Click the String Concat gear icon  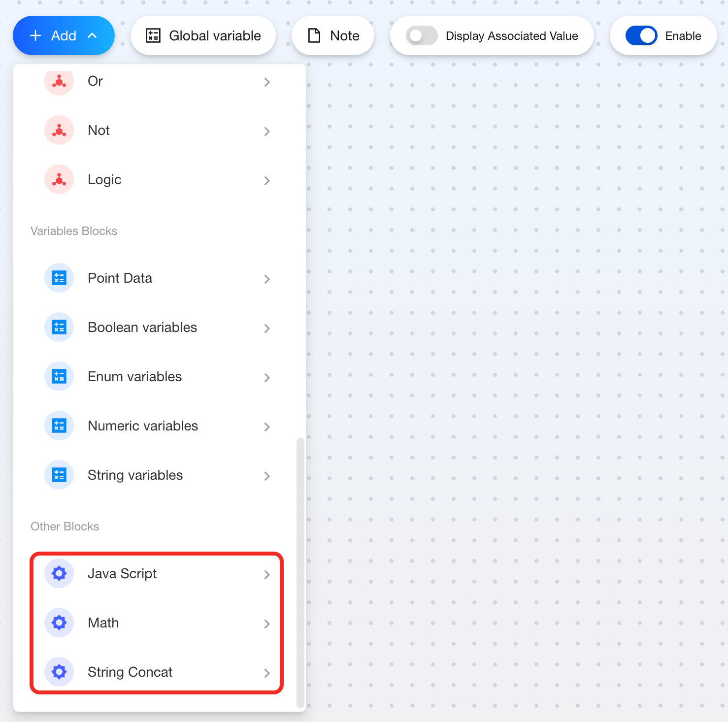pyautogui.click(x=59, y=672)
